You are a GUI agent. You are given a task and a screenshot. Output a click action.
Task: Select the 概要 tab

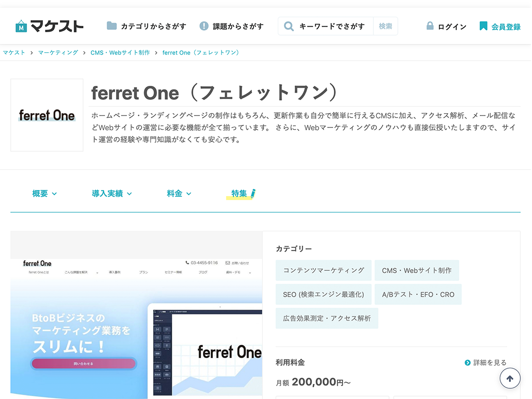[40, 194]
